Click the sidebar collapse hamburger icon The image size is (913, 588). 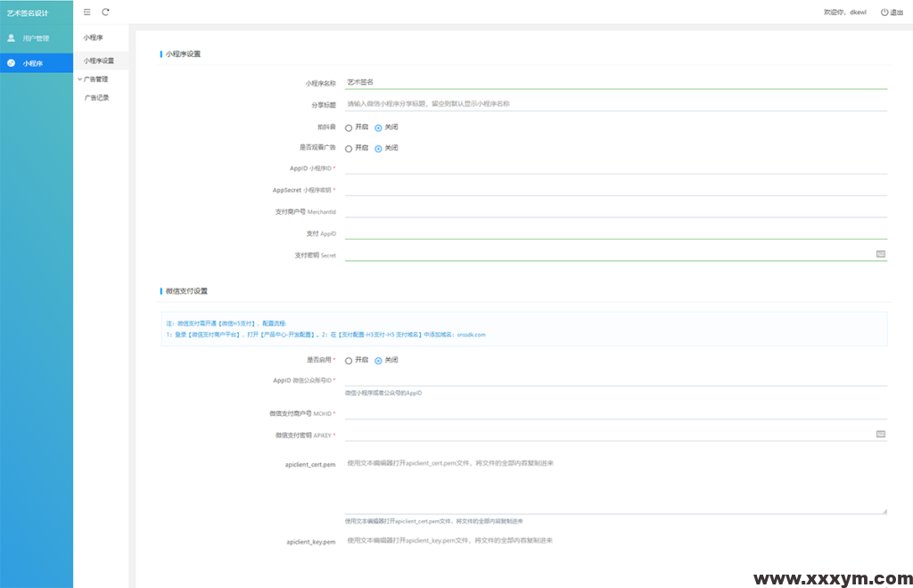click(86, 12)
